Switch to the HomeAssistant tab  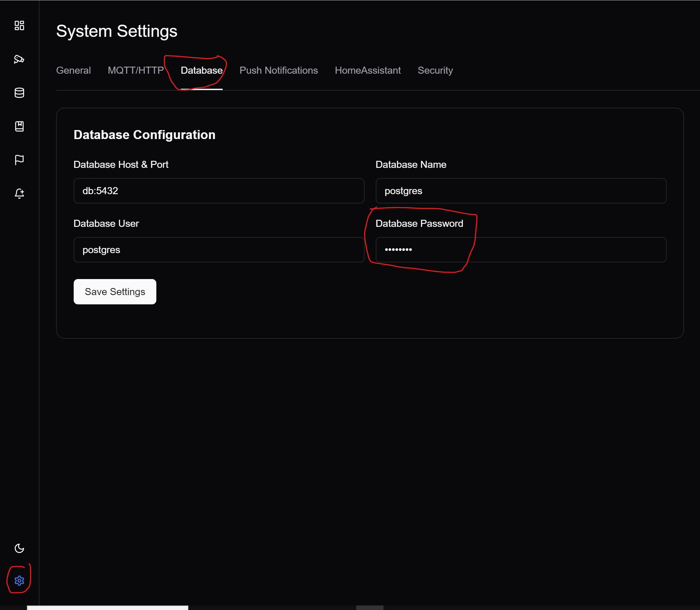coord(367,70)
